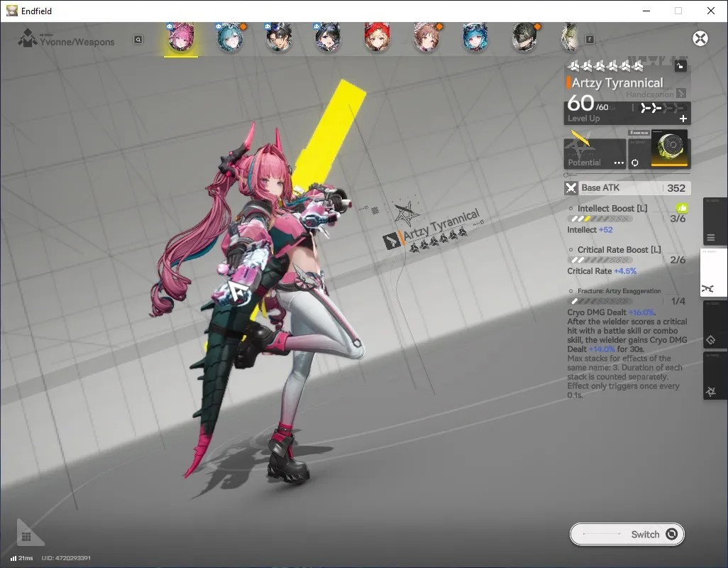Image resolution: width=728 pixels, height=568 pixels.
Task: Select Fracture: Artzy Exaggeration skill entry
Action: 627,343
